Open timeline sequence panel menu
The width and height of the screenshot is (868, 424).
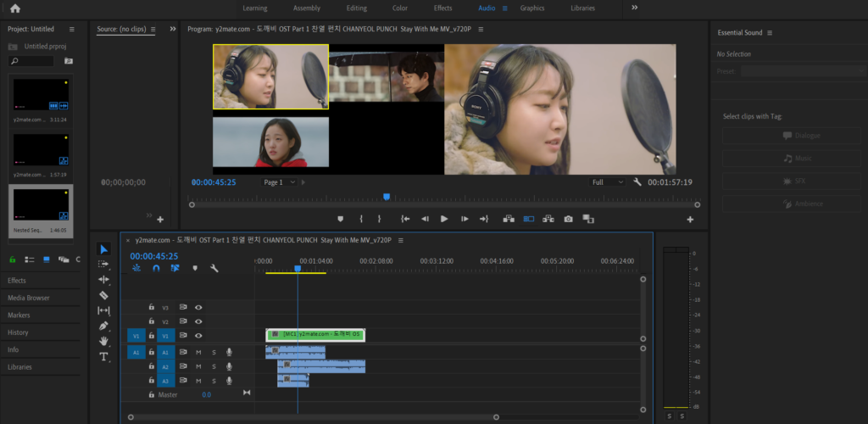point(401,240)
